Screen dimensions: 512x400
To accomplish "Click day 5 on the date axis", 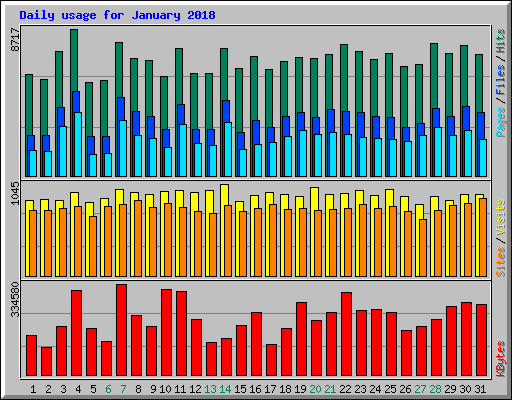I will tap(93, 389).
